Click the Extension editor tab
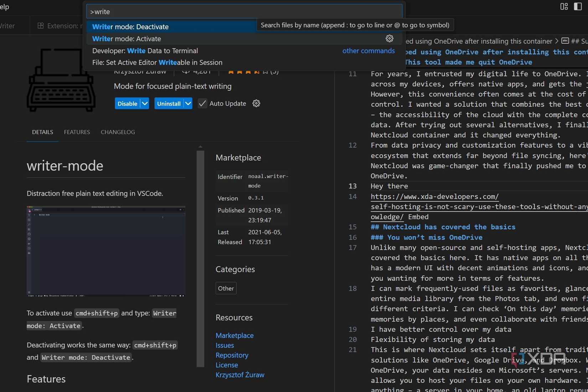Image resolution: width=588 pixels, height=392 pixels. click(60, 26)
